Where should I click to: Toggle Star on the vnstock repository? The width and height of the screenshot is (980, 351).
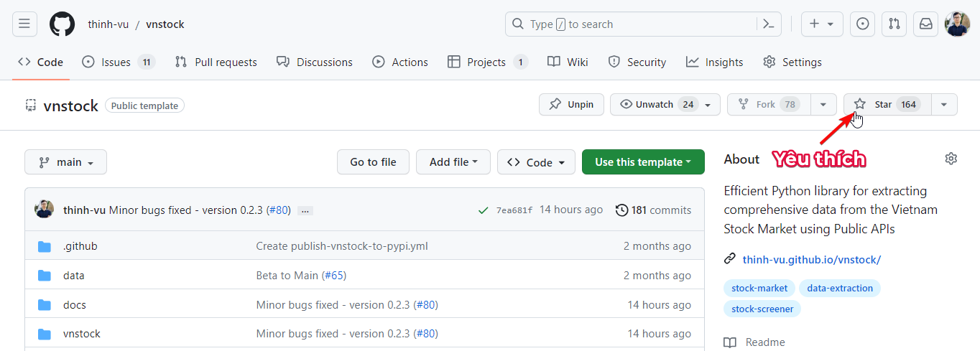pyautogui.click(x=887, y=105)
